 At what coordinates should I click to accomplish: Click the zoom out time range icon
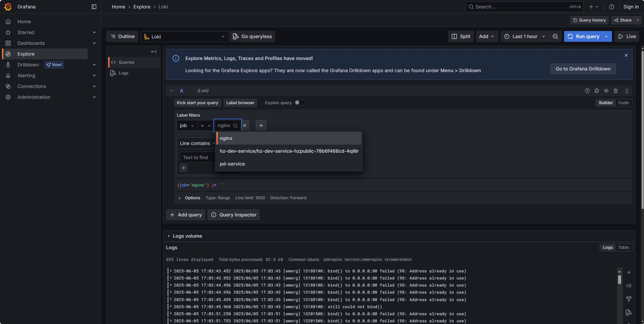click(555, 36)
